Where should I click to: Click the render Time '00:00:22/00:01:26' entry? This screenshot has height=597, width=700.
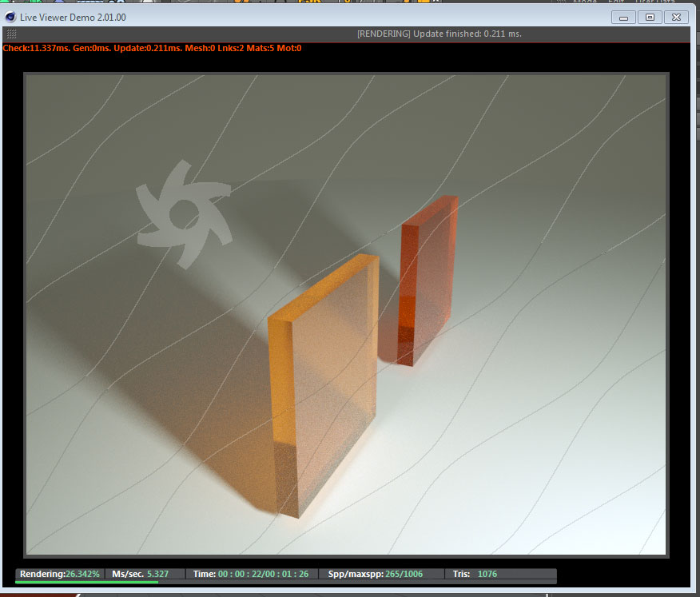click(x=251, y=574)
